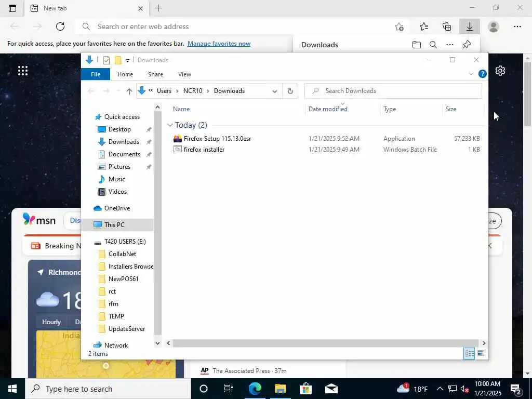Click Edge refresh page icon

click(60, 26)
